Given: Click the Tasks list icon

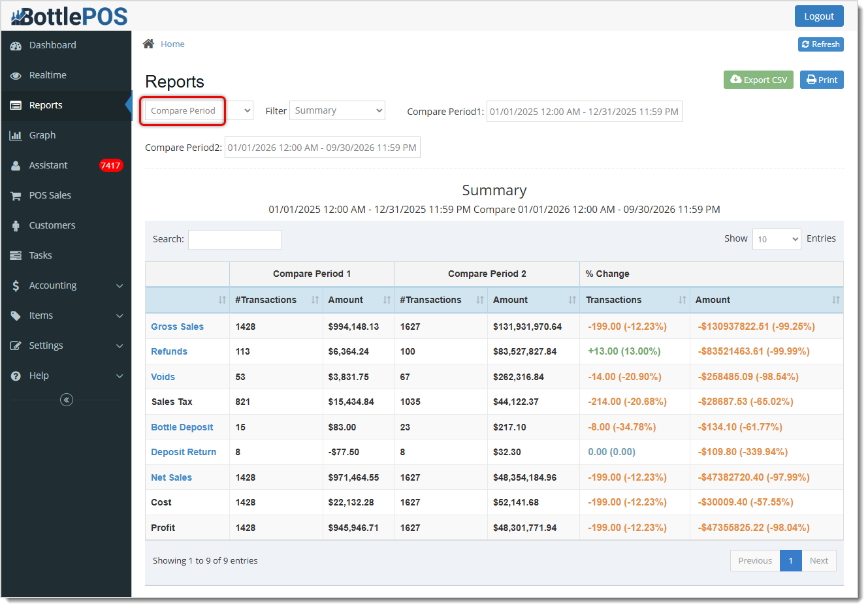Looking at the screenshot, I should click(x=16, y=256).
